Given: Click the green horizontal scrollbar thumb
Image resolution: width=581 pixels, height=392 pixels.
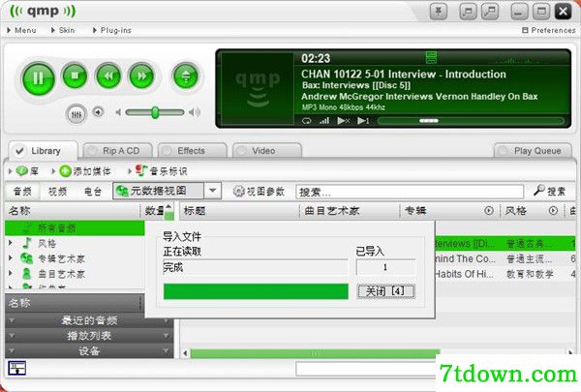Looking at the screenshot, I should click(315, 353).
